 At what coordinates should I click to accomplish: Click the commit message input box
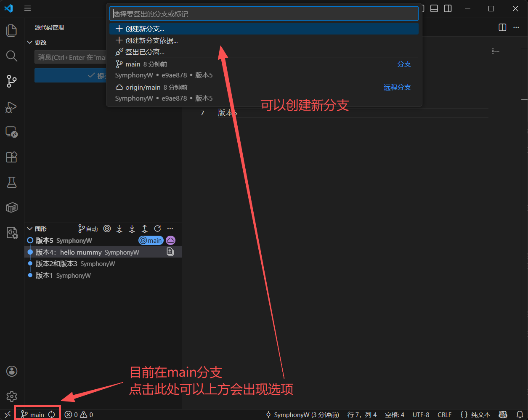pyautogui.click(x=71, y=57)
